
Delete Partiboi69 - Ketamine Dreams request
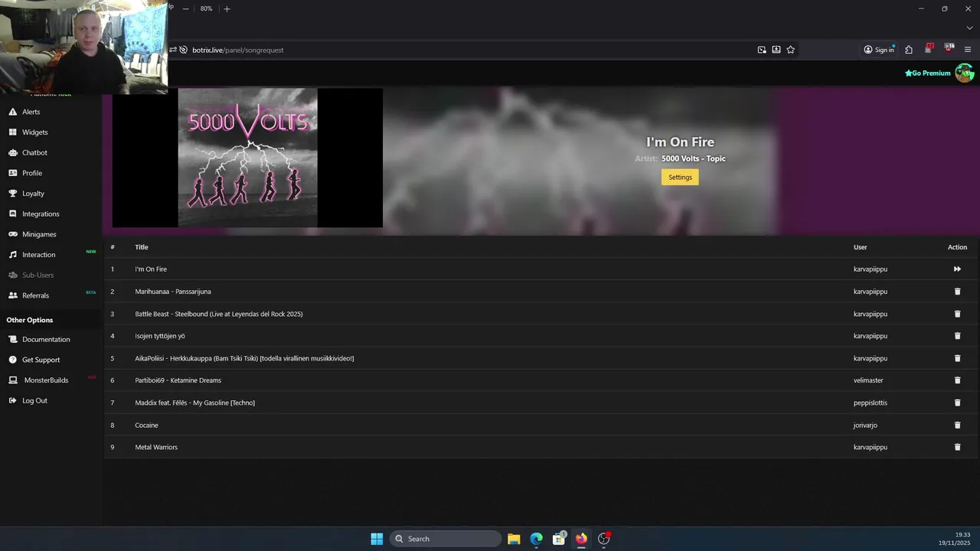(957, 380)
